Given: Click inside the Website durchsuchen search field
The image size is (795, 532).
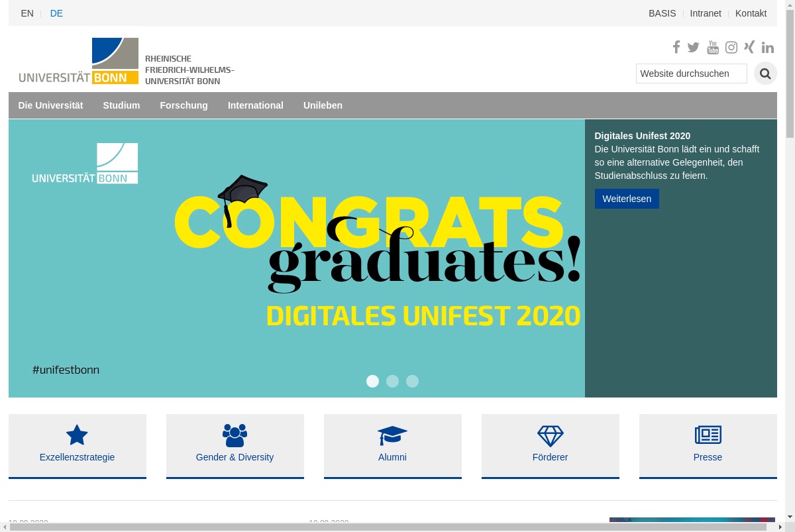Looking at the screenshot, I should click(x=691, y=74).
